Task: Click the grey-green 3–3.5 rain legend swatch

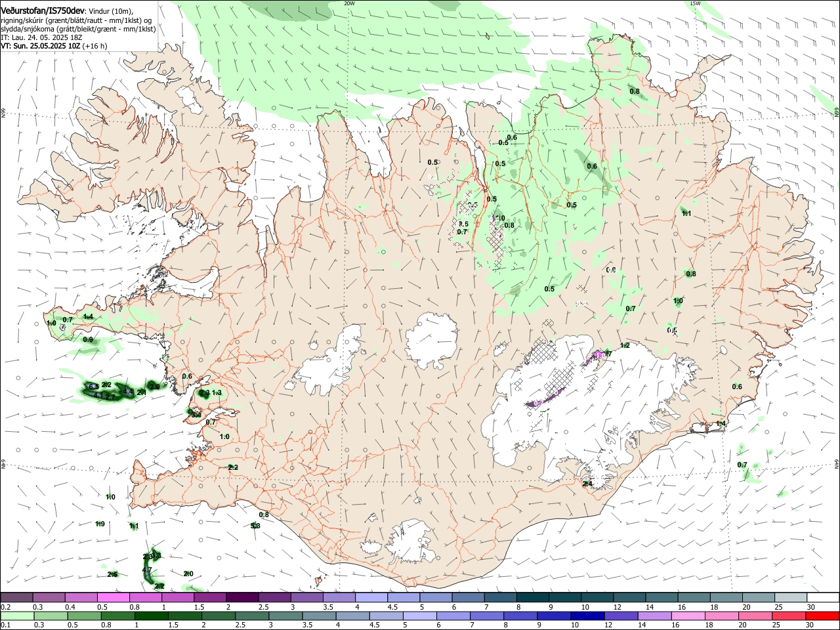Action: tap(286, 616)
